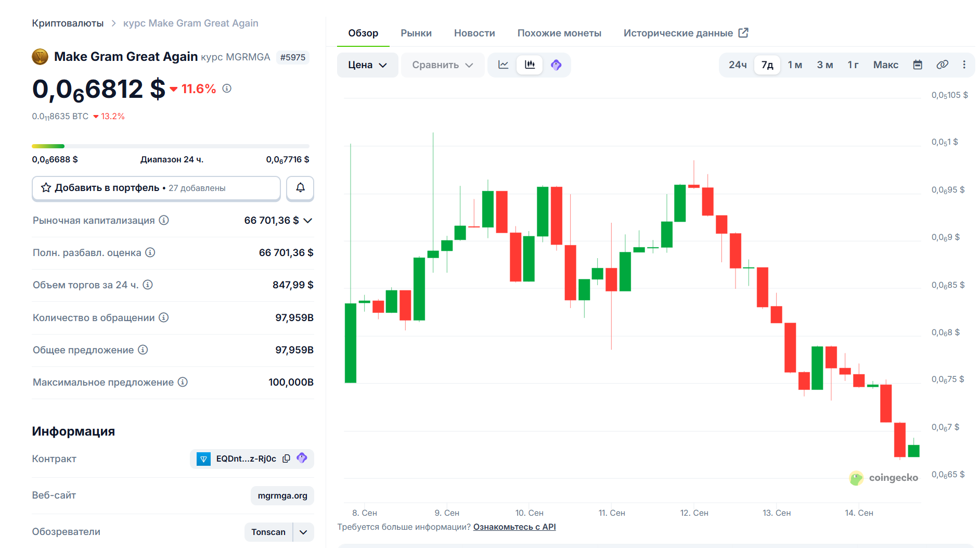Image resolution: width=980 pixels, height=548 pixels.
Task: Click the 100,000B max supply value
Action: [x=291, y=382]
